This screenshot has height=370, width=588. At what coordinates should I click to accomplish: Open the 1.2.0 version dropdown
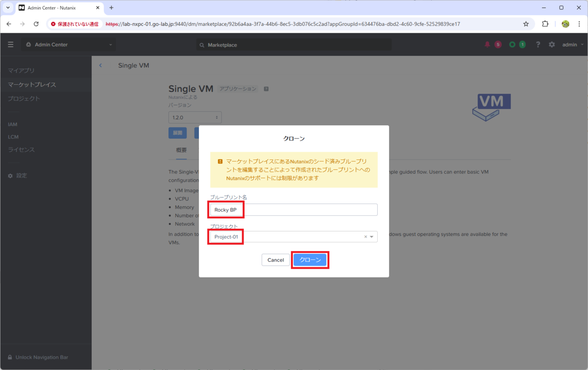click(195, 117)
